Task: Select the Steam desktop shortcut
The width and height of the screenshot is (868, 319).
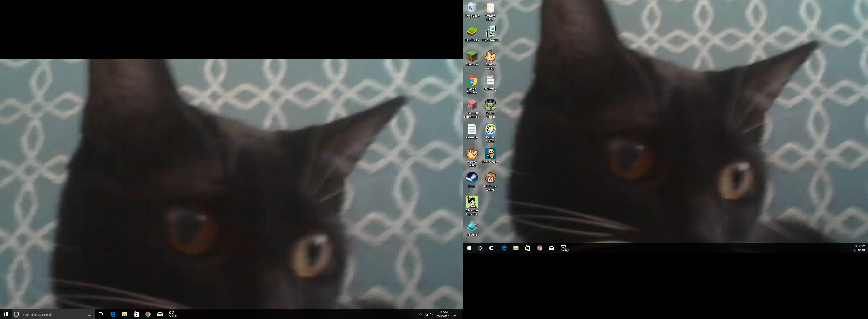Action: (472, 180)
